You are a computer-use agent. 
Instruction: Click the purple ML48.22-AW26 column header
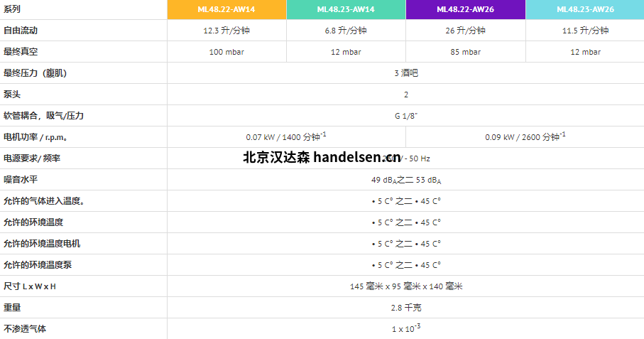pyautogui.click(x=465, y=9)
